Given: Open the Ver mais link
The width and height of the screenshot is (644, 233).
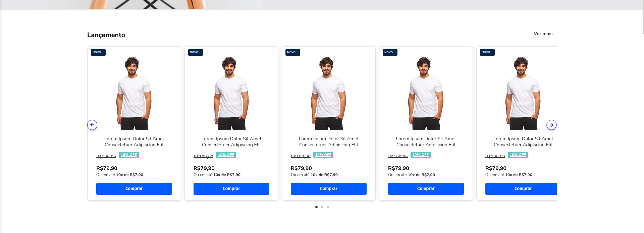Looking at the screenshot, I should pyautogui.click(x=543, y=33).
